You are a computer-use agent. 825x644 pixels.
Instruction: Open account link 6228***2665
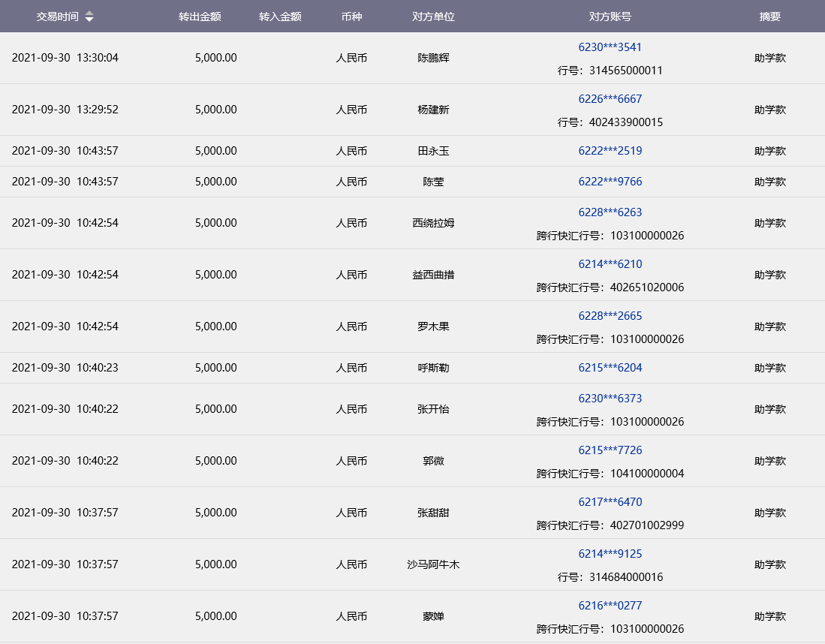coord(610,315)
